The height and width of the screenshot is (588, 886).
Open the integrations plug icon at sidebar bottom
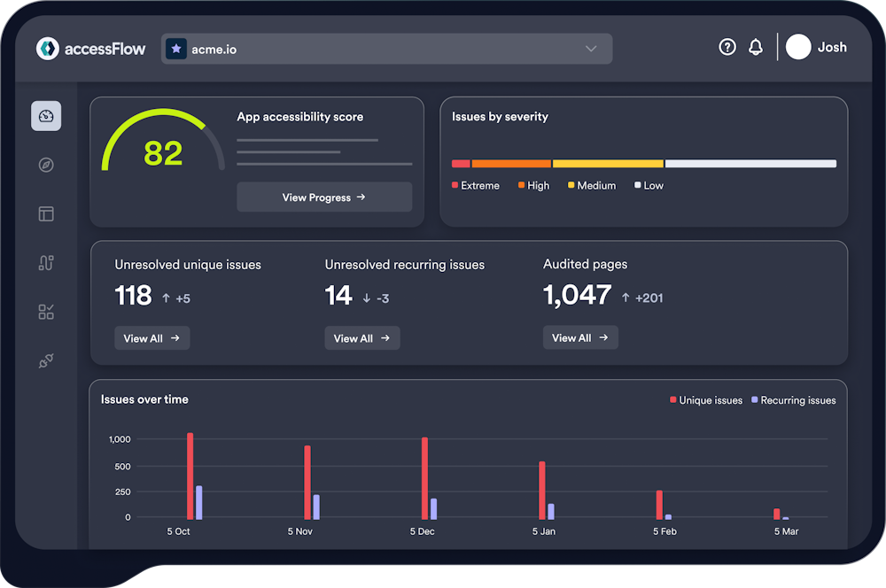tap(46, 360)
